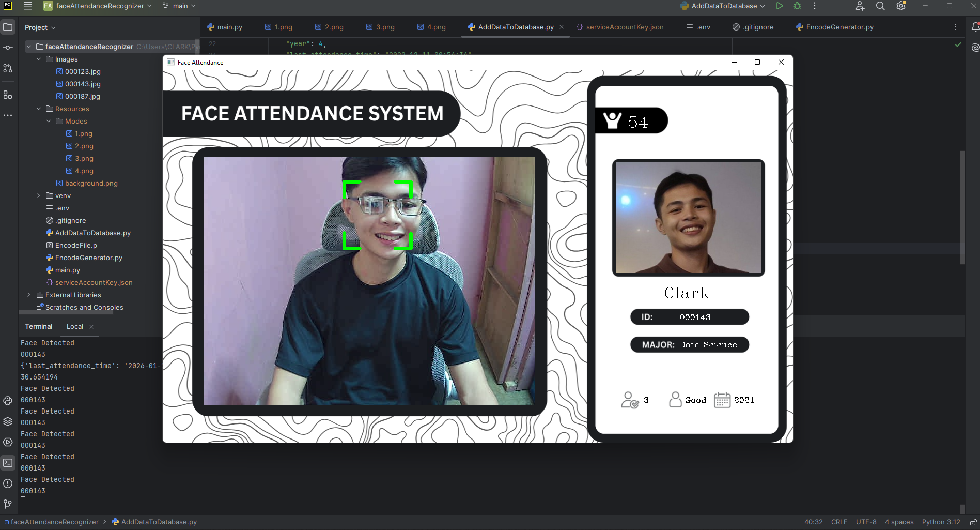
Task: Open IDE settings gear icon
Action: 901,6
